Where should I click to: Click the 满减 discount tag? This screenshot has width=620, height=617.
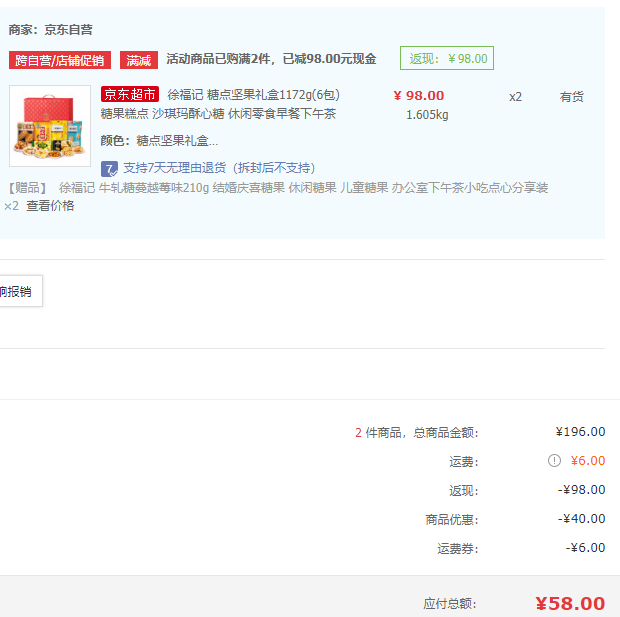pos(139,60)
